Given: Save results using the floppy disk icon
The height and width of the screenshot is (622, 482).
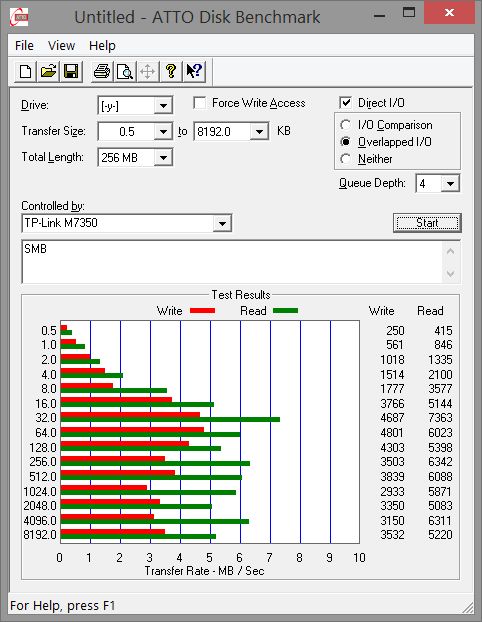Looking at the screenshot, I should coord(71,72).
